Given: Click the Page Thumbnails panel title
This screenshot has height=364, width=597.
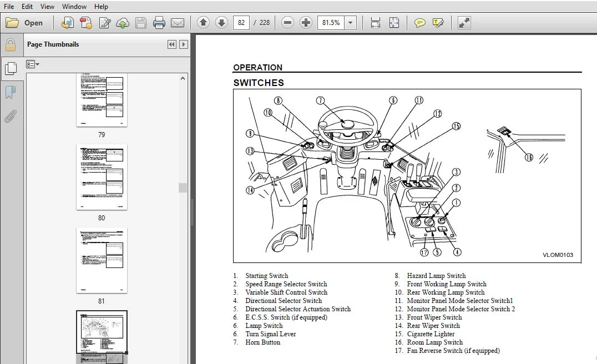Looking at the screenshot, I should coord(53,44).
